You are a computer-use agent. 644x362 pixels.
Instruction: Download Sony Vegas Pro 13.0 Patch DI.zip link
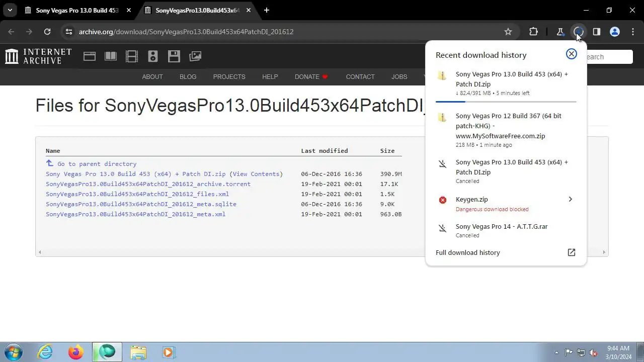click(x=136, y=174)
